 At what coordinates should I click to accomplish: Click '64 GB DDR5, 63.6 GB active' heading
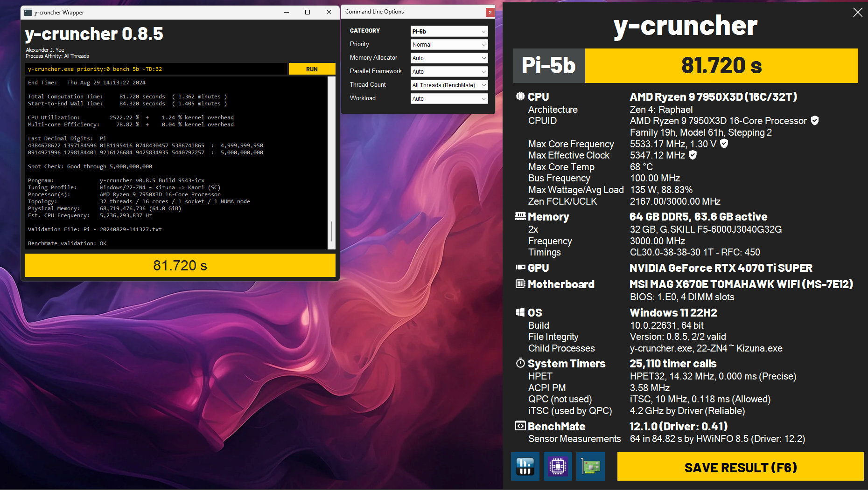pyautogui.click(x=698, y=217)
